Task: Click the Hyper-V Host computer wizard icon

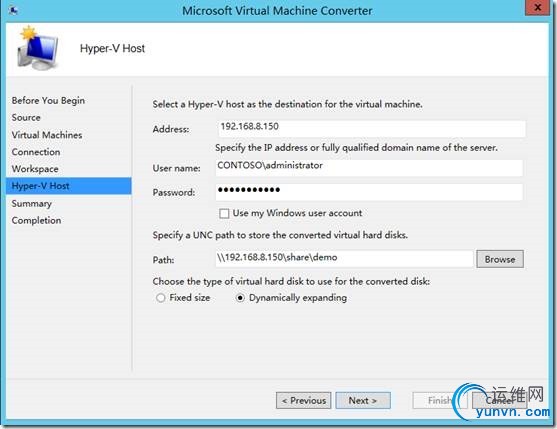Action: point(37,48)
